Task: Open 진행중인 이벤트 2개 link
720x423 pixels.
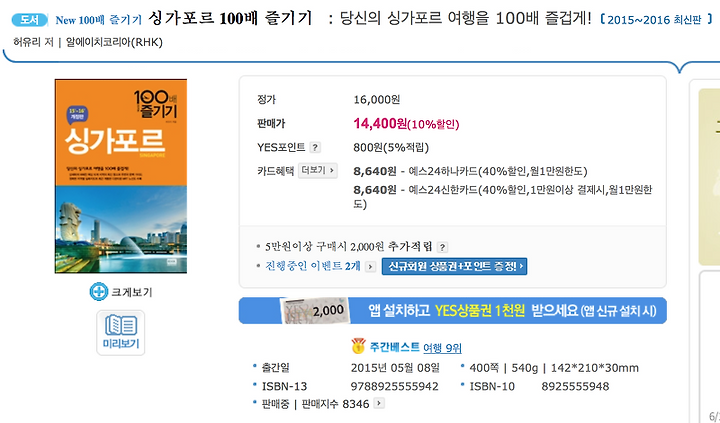Action: [x=313, y=266]
